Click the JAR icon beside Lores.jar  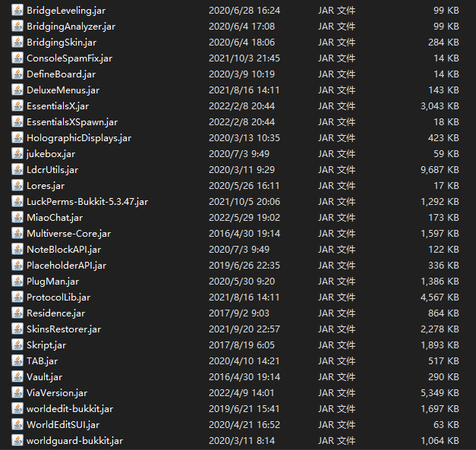(17, 185)
